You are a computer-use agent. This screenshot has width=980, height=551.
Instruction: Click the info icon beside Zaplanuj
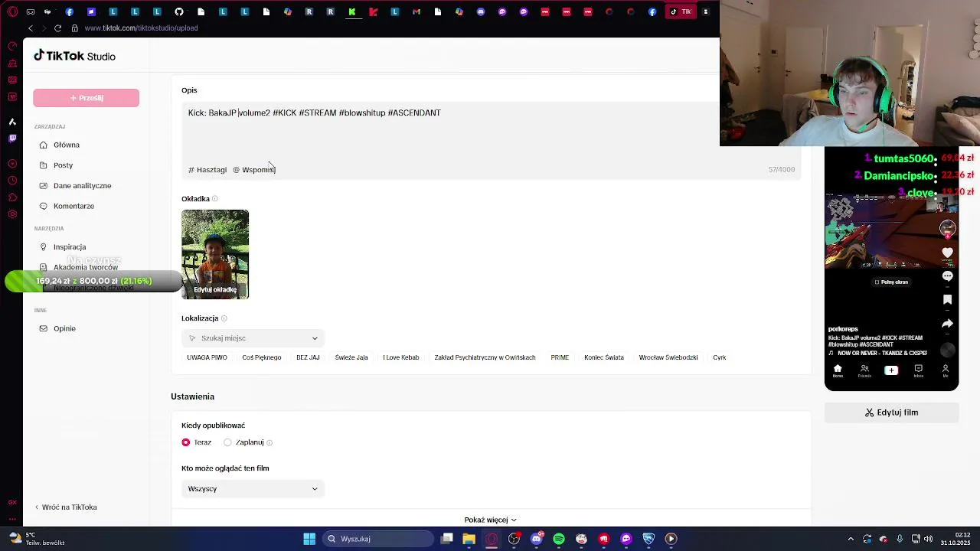coord(269,442)
